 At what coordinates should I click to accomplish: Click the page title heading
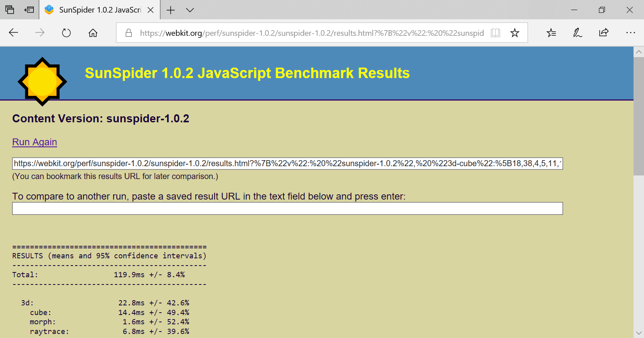[247, 73]
